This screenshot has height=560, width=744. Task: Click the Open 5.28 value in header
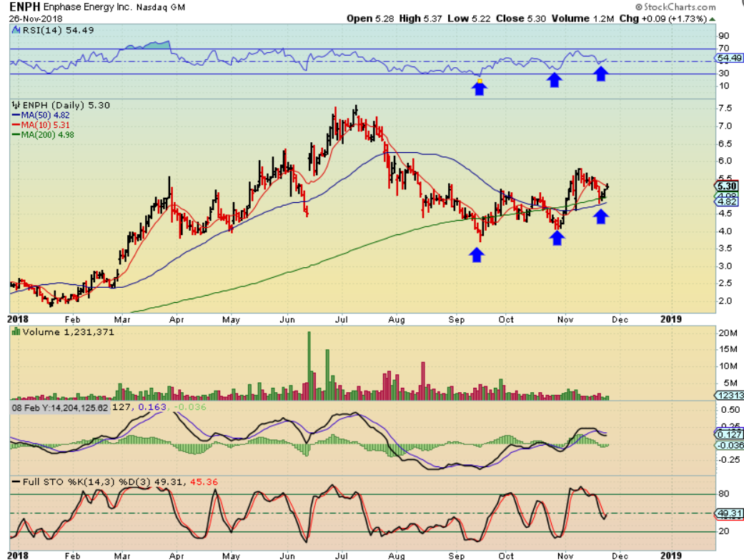coord(371,19)
